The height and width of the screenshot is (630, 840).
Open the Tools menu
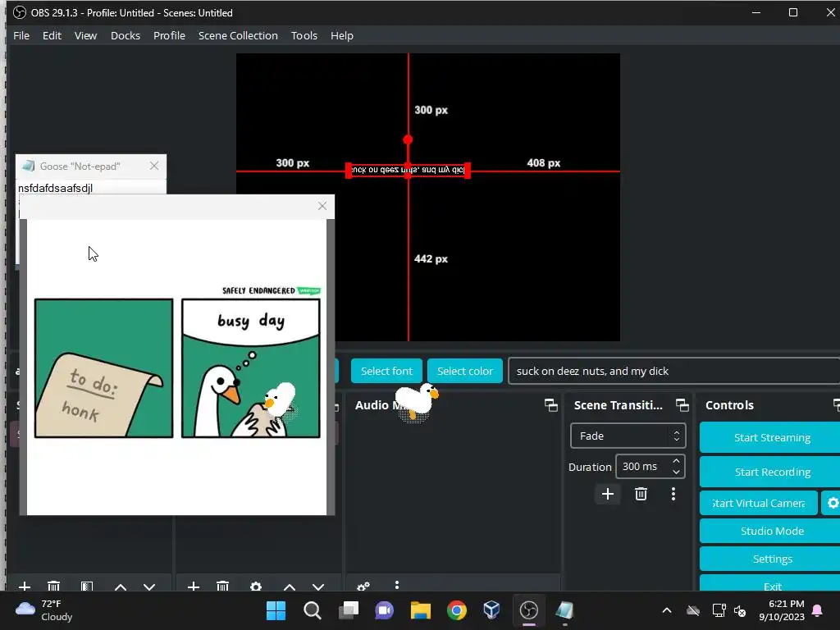tap(304, 35)
